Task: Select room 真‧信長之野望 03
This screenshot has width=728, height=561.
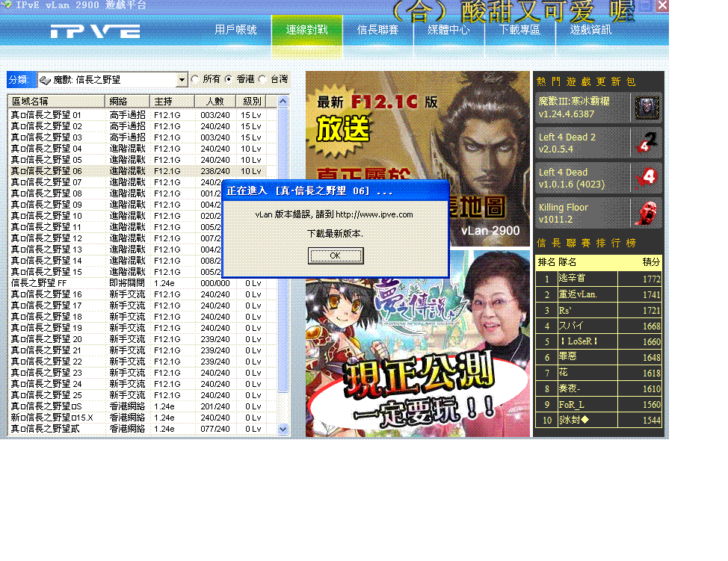Action: [x=142, y=137]
